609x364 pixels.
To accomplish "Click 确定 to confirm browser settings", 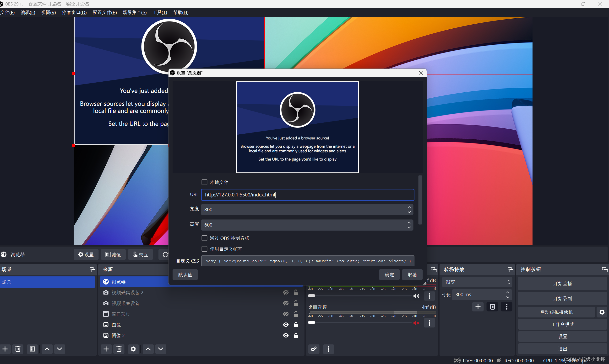I will [389, 275].
